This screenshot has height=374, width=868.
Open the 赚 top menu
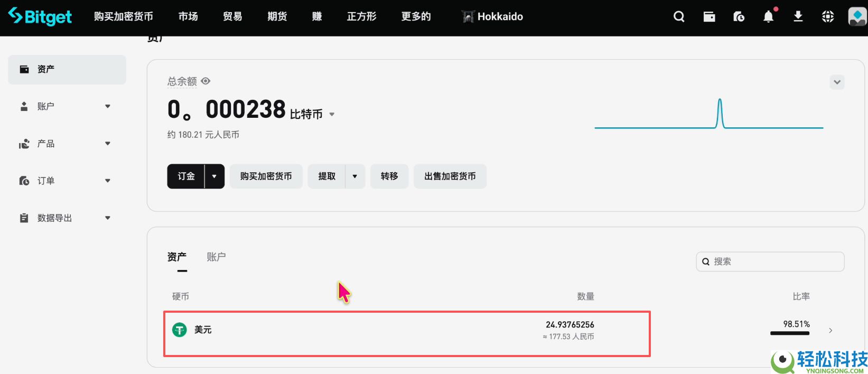(x=317, y=16)
